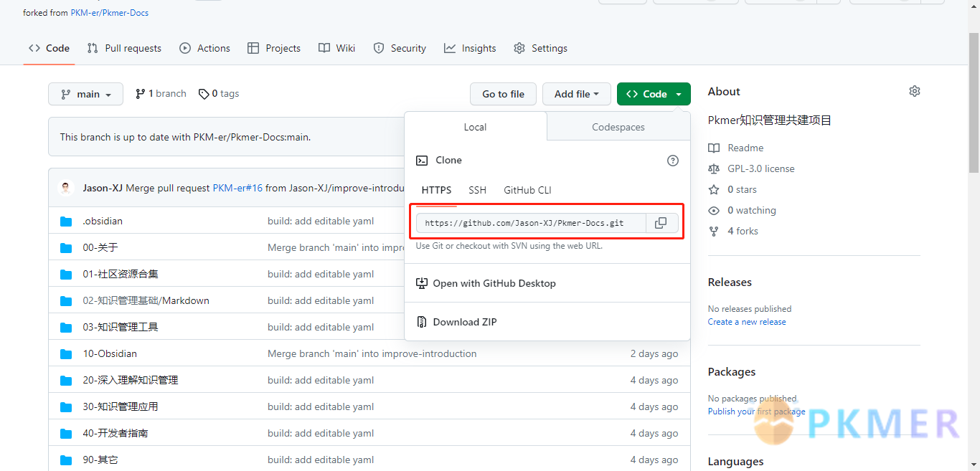This screenshot has width=980, height=471.
Task: Open the Wiki tab
Action: (337, 48)
